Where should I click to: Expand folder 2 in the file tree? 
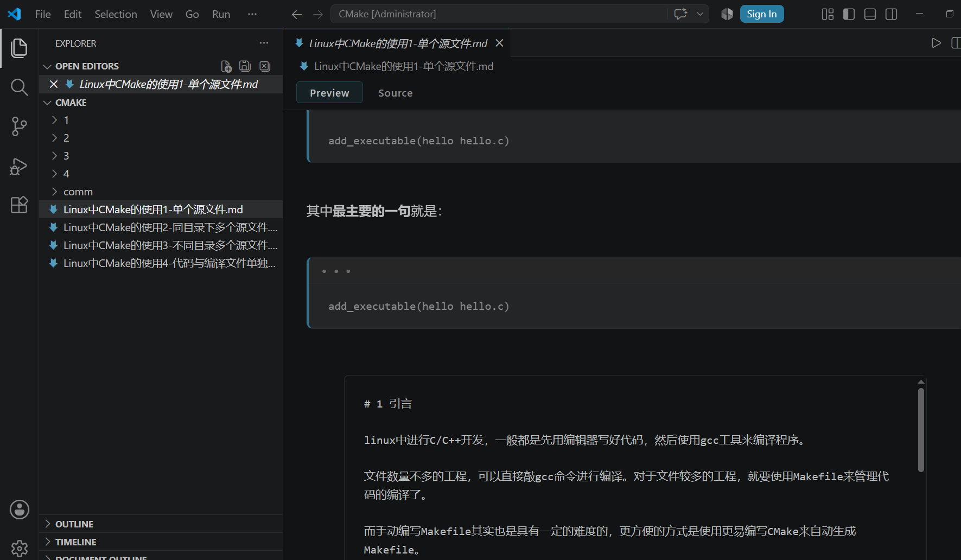[x=54, y=138]
